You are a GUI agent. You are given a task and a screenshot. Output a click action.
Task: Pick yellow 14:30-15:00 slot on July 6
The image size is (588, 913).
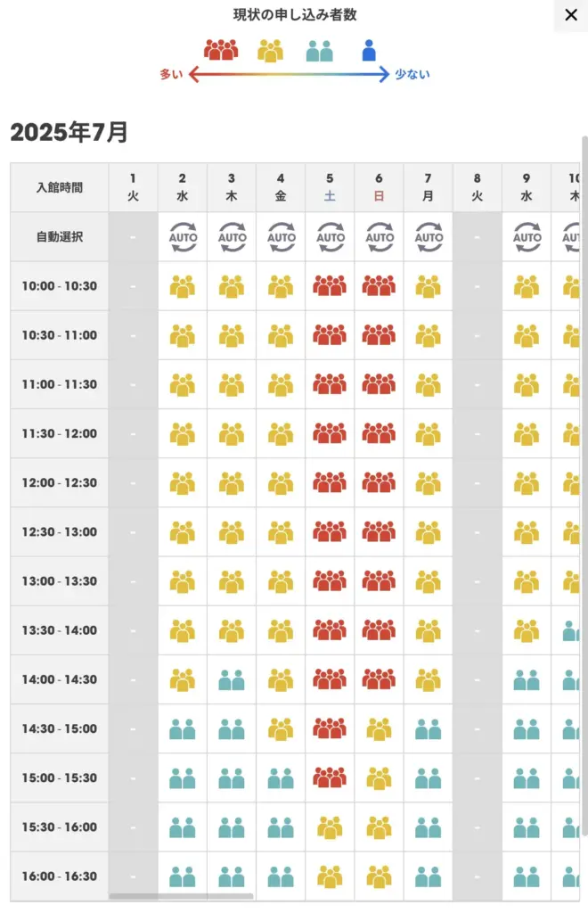pyautogui.click(x=379, y=729)
